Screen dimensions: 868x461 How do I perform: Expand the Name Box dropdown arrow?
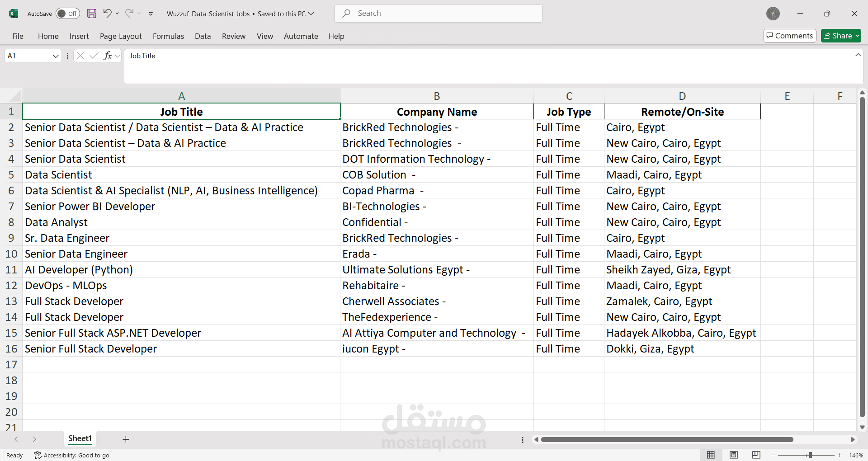[x=56, y=56]
